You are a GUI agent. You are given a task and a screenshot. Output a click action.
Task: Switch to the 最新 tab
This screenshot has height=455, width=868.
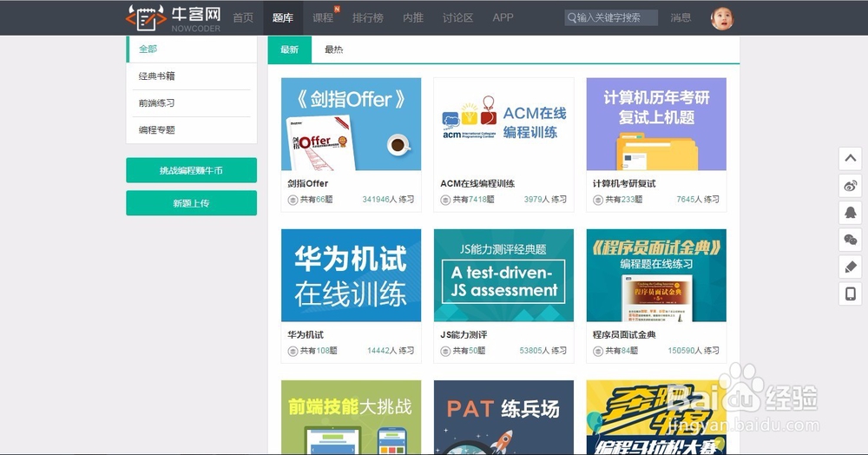(290, 49)
